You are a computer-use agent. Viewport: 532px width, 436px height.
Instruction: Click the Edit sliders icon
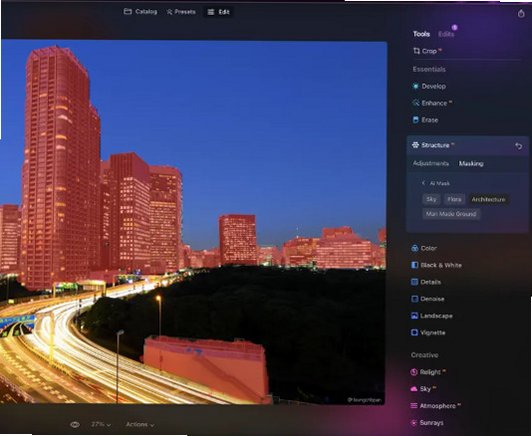point(211,12)
